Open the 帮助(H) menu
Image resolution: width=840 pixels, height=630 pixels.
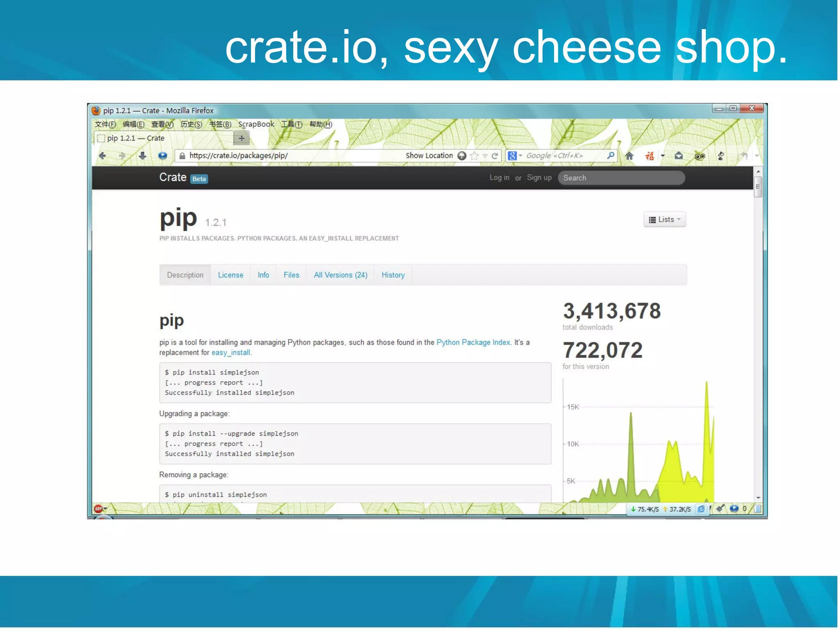click(x=321, y=124)
